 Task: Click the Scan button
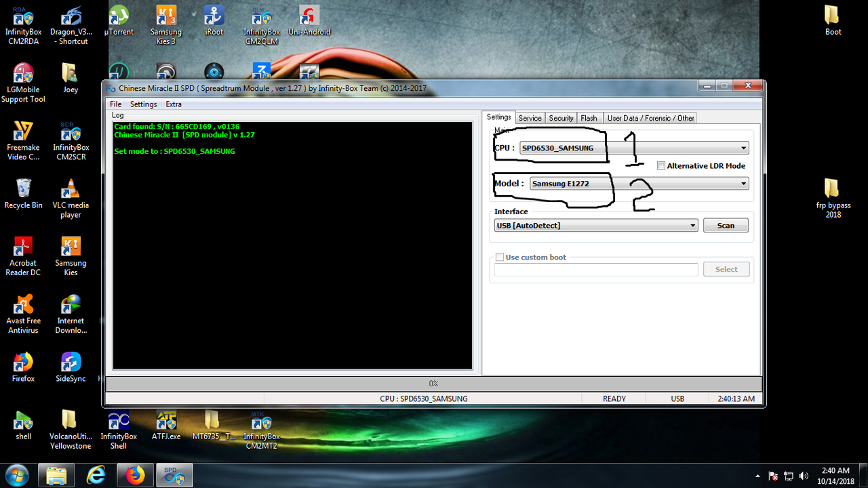[x=726, y=225]
